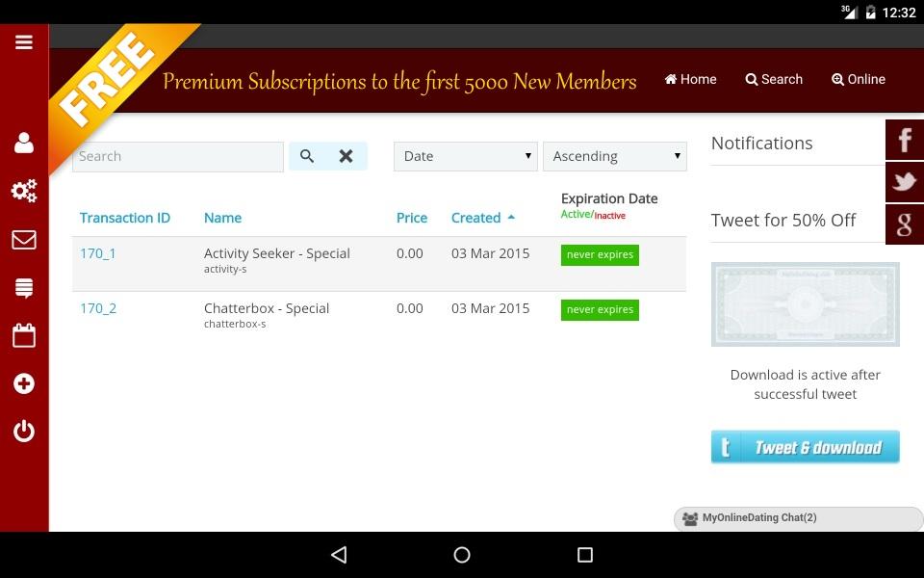The image size is (924, 578).
Task: Open the hamburger menu in sidebar
Action: tap(23, 41)
